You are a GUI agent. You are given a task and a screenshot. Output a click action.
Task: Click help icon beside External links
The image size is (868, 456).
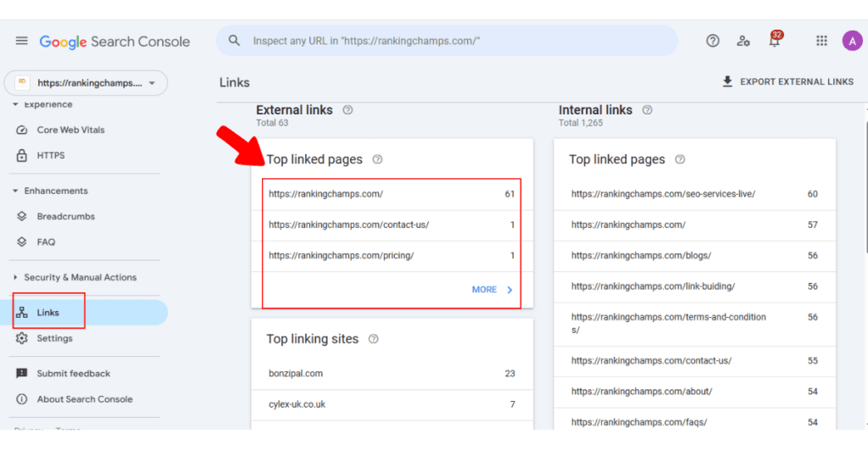348,110
